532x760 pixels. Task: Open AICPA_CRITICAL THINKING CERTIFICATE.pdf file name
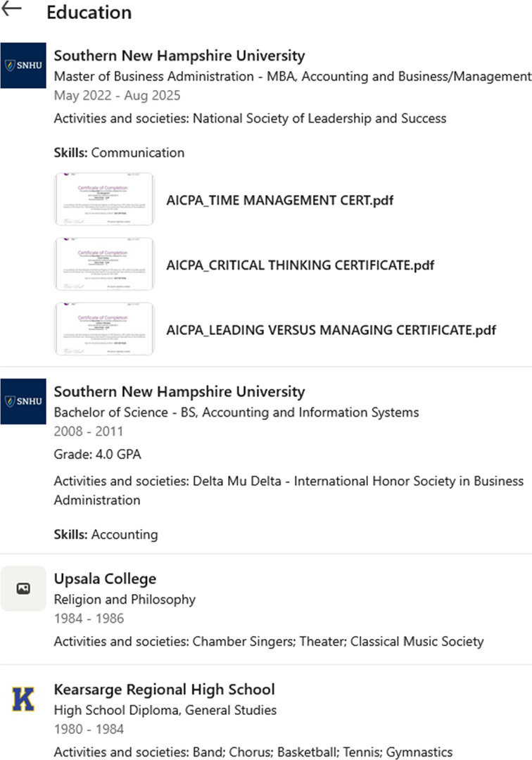[300, 265]
